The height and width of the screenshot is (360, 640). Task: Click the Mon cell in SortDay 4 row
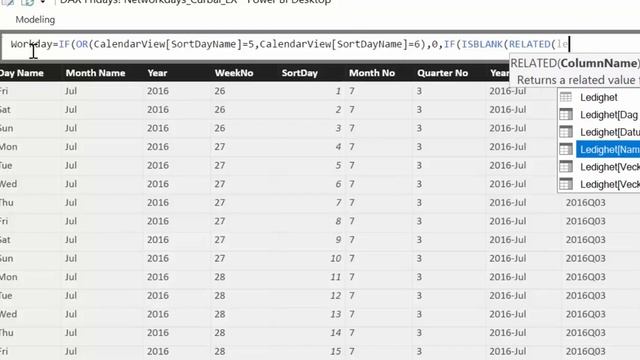coord(9,147)
